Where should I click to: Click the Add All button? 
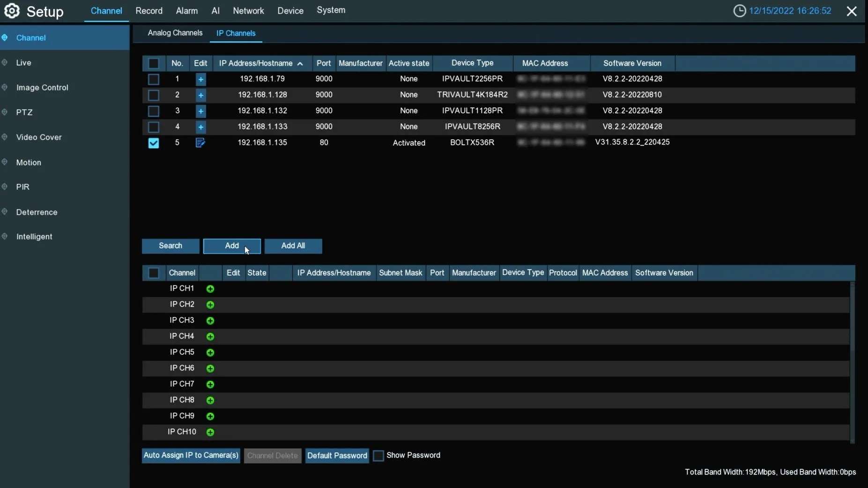click(x=293, y=246)
